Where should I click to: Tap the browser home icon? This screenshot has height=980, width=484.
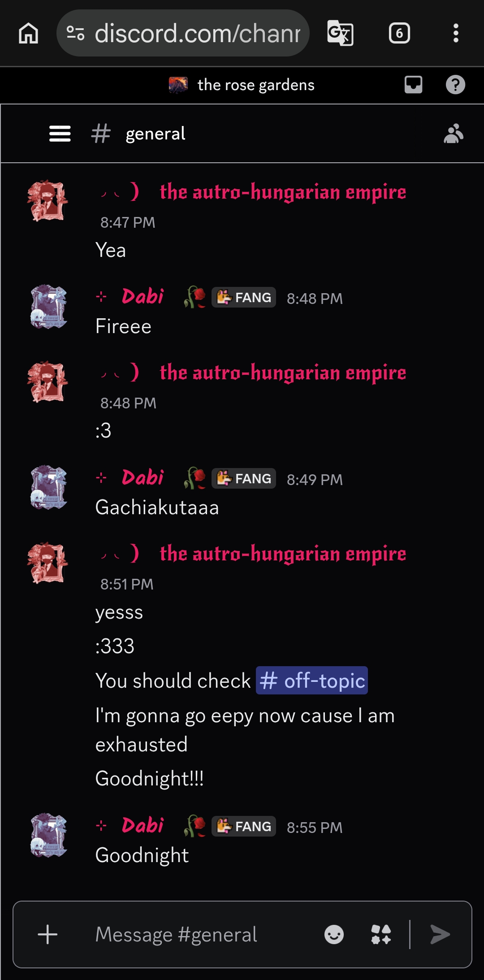pyautogui.click(x=28, y=33)
